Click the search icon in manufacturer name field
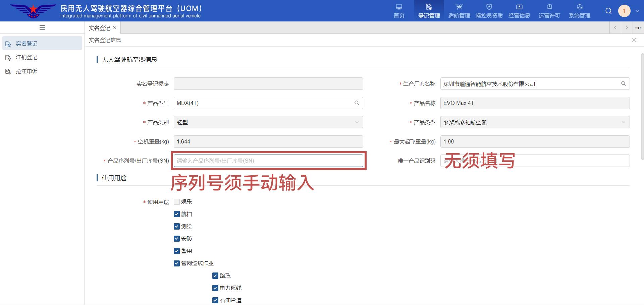Image resolution: width=644 pixels, height=305 pixels. tap(623, 84)
